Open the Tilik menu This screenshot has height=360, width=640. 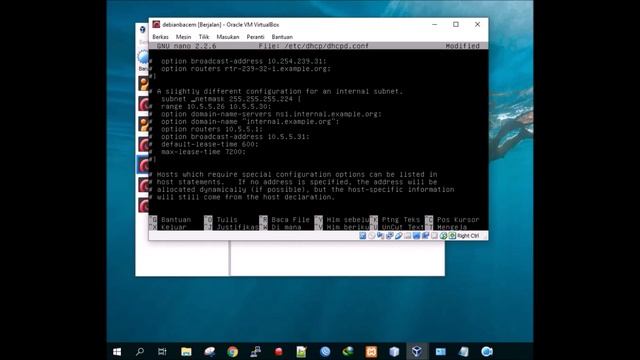pyautogui.click(x=204, y=37)
